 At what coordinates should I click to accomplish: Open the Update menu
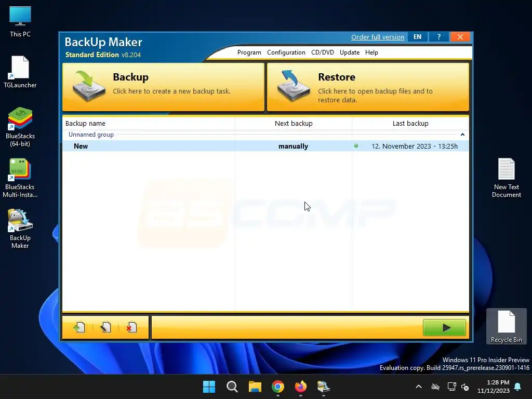pos(350,52)
